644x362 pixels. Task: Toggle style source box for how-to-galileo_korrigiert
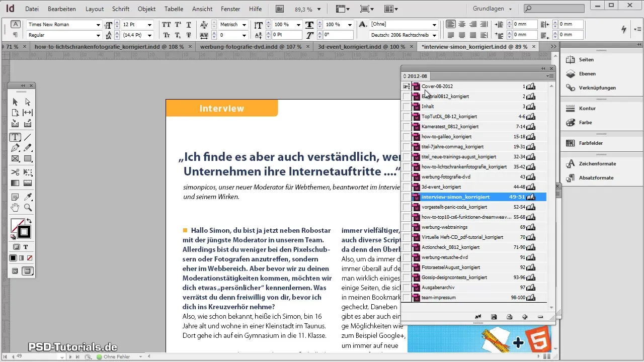[406, 137]
